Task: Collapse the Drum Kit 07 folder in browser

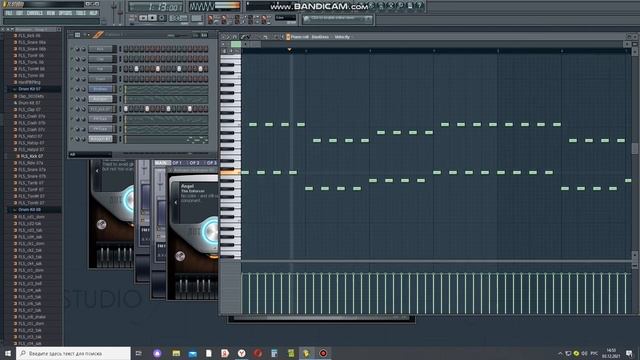Action: pyautogui.click(x=29, y=89)
